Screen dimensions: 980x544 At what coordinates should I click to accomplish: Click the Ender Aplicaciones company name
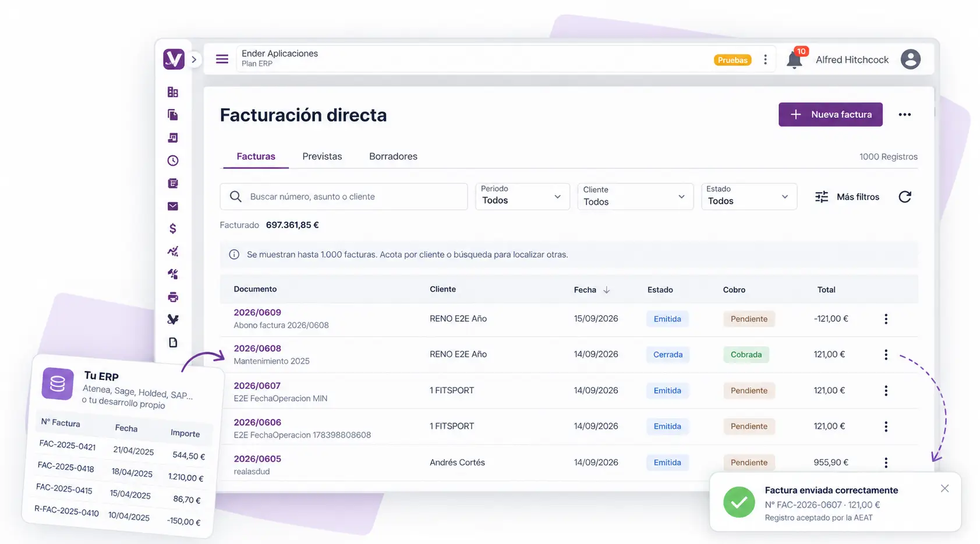[x=280, y=54]
